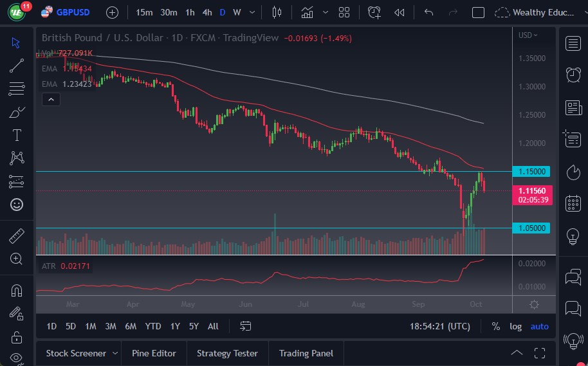Viewport: 588px width, 366px height.
Task: Select the trend line drawing tool
Action: click(17, 65)
